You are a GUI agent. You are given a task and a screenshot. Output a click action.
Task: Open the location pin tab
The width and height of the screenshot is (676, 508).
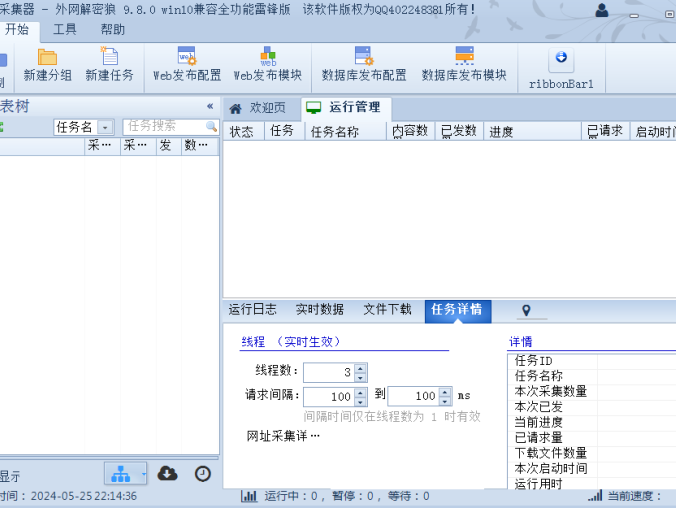[527, 311]
